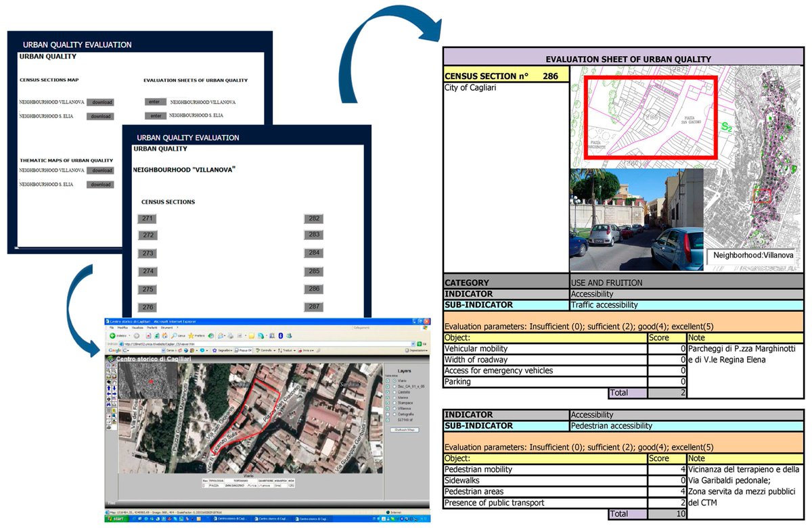Click the Refresh Map button
The height and width of the screenshot is (528, 812).
[x=405, y=430]
